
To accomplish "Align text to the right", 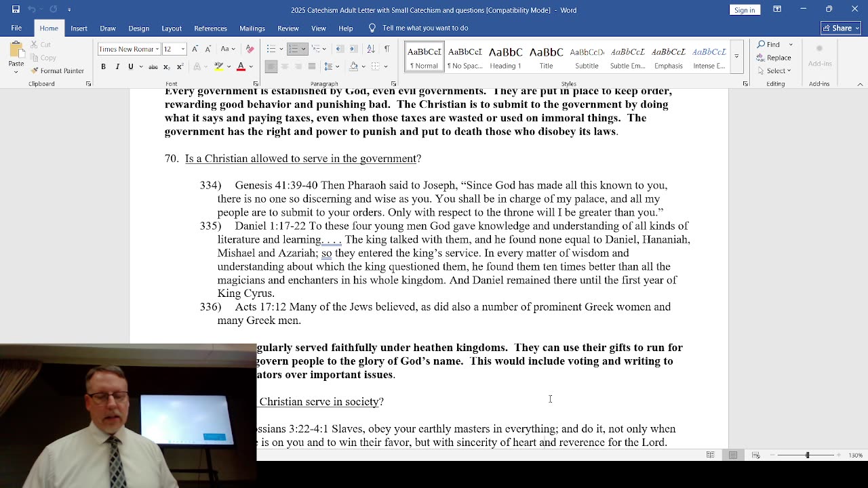I will (298, 66).
